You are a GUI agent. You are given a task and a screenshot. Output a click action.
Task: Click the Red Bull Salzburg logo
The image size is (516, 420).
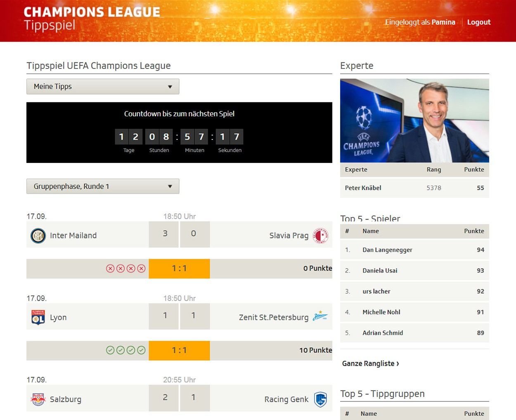[38, 399]
